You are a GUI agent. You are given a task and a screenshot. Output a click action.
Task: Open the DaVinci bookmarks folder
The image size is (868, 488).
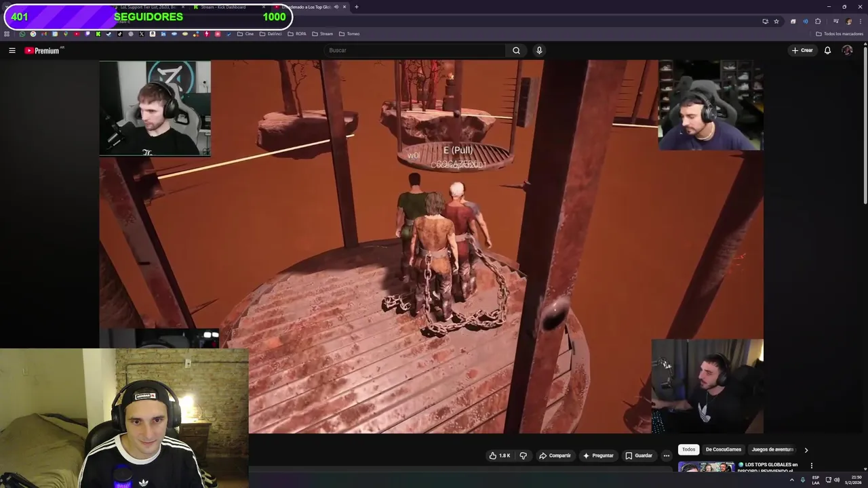271,34
